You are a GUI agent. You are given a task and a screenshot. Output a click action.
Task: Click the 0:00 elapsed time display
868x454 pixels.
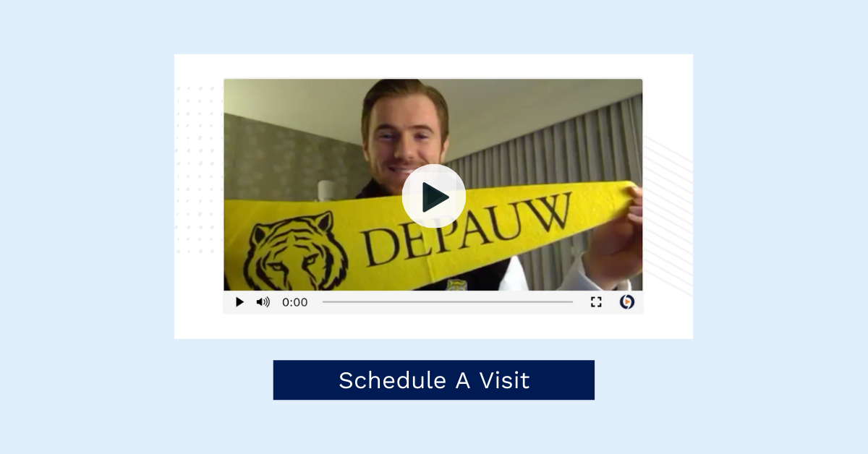(295, 302)
